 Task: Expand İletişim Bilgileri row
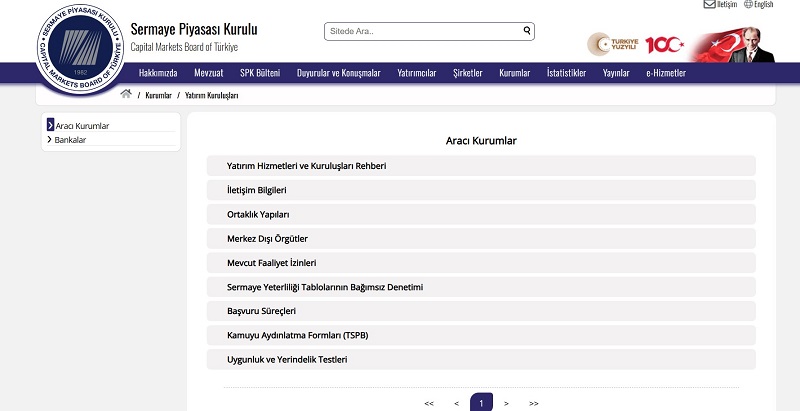pyautogui.click(x=481, y=190)
